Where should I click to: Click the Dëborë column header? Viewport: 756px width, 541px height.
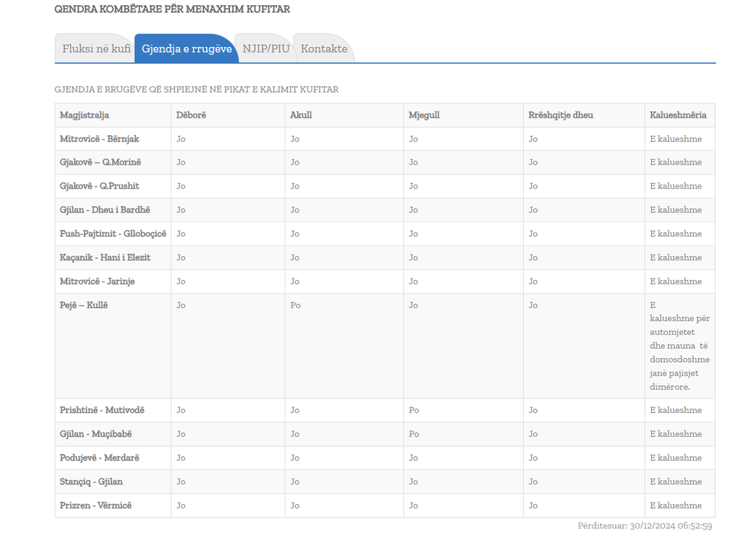pyautogui.click(x=191, y=115)
